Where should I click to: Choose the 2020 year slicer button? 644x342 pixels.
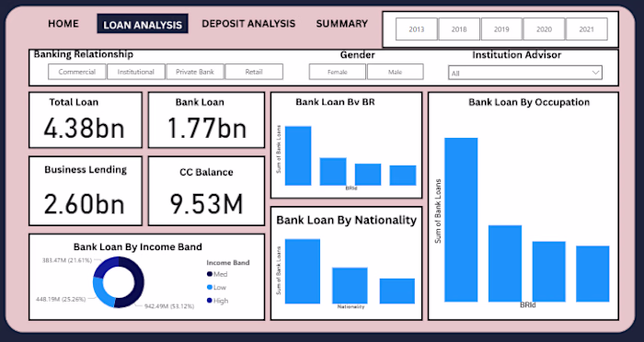click(544, 29)
